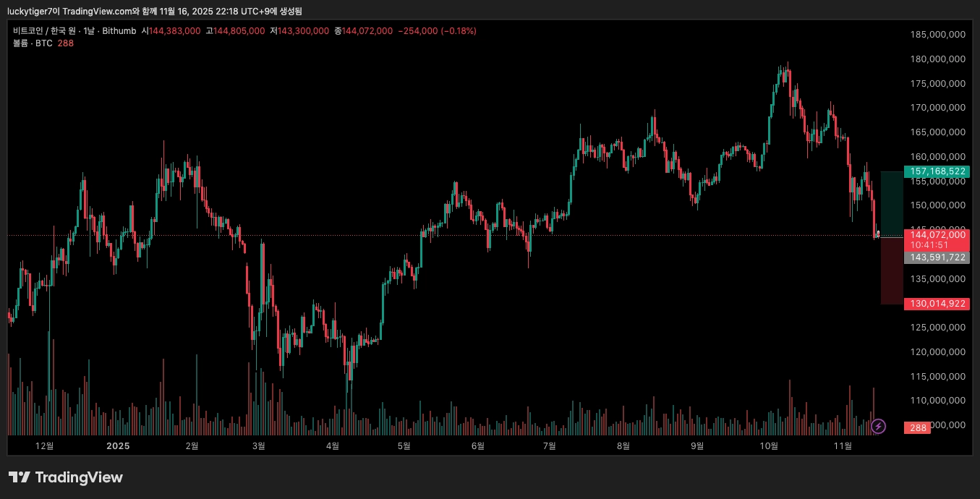
Task: Click the 10:41:51 candle countdown label
Action: click(929, 245)
